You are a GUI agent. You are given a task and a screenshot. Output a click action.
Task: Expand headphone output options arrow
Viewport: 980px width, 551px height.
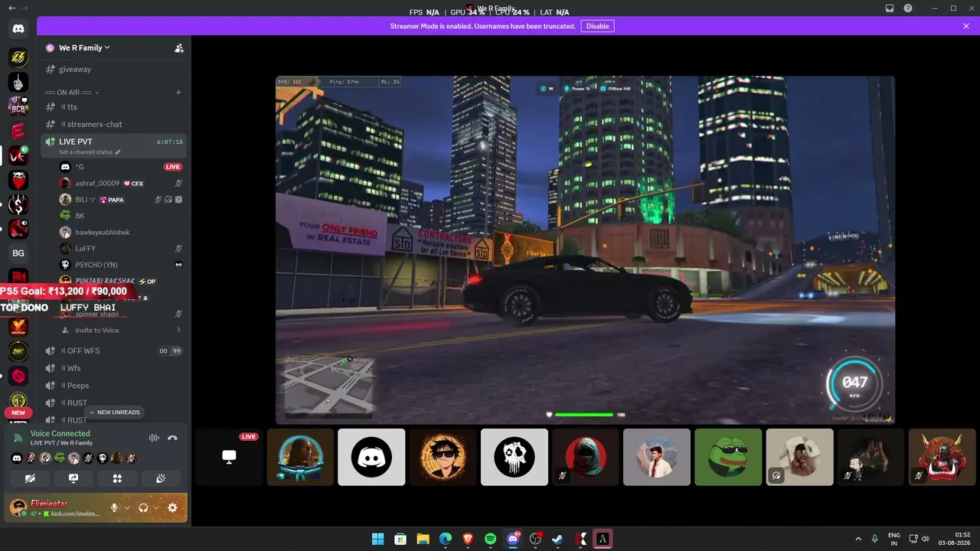point(155,507)
